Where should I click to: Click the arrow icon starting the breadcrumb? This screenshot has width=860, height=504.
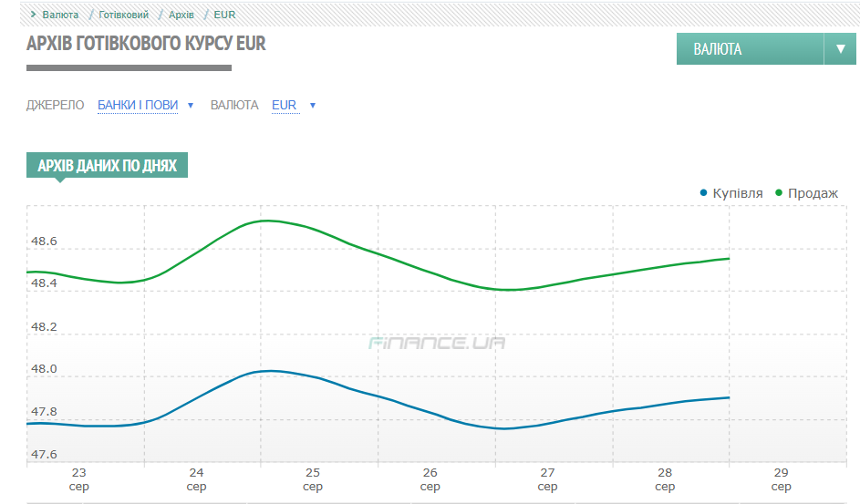point(33,15)
